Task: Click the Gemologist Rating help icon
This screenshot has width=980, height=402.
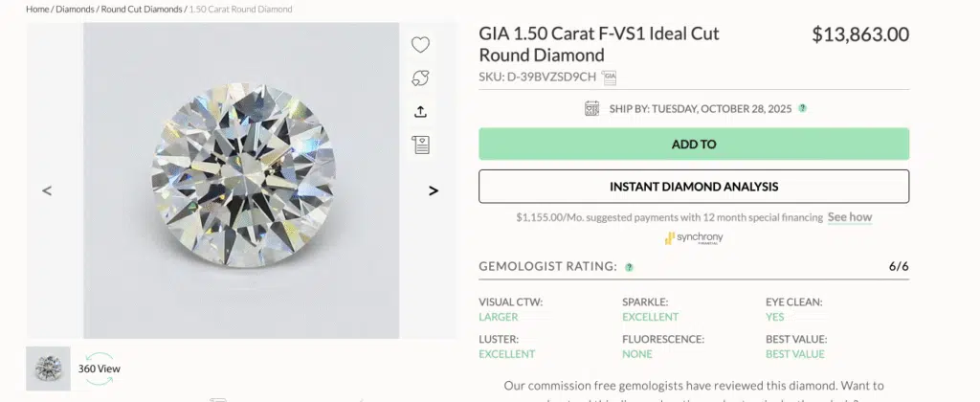Action: tap(629, 267)
